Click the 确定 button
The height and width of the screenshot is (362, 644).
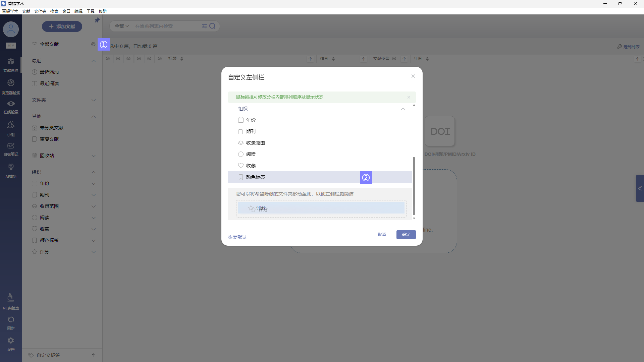(406, 235)
